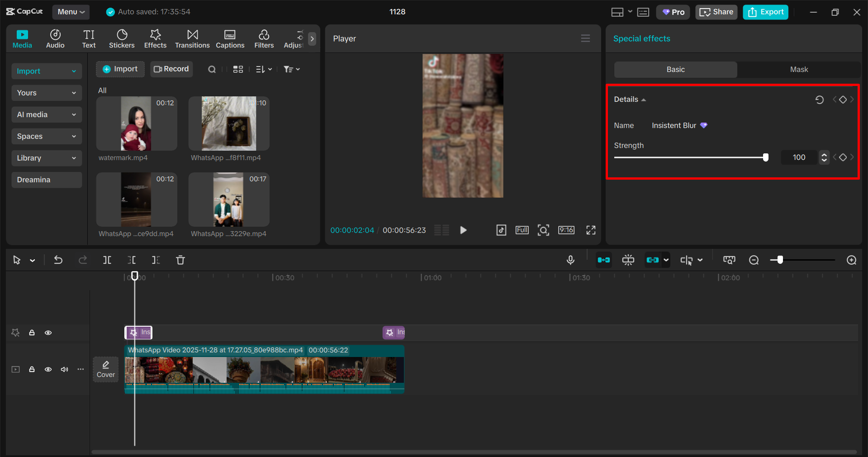Switch to the Mask tab in Special effects
868x457 pixels.
[798, 69]
